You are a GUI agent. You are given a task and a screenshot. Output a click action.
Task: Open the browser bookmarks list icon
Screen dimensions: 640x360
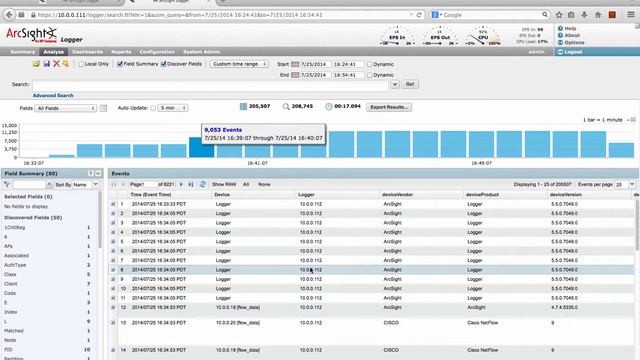point(571,15)
